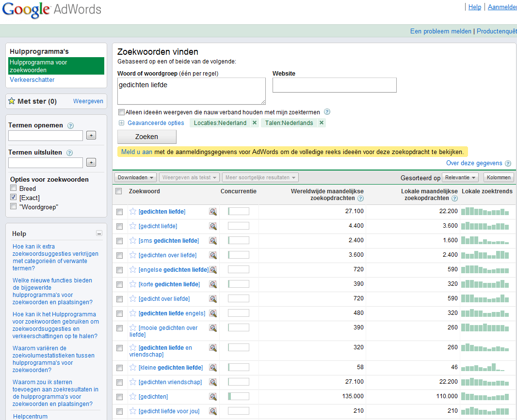Check 'Alleen ideeën weergeven' closely related option
This screenshot has width=517, height=420.
coord(121,112)
